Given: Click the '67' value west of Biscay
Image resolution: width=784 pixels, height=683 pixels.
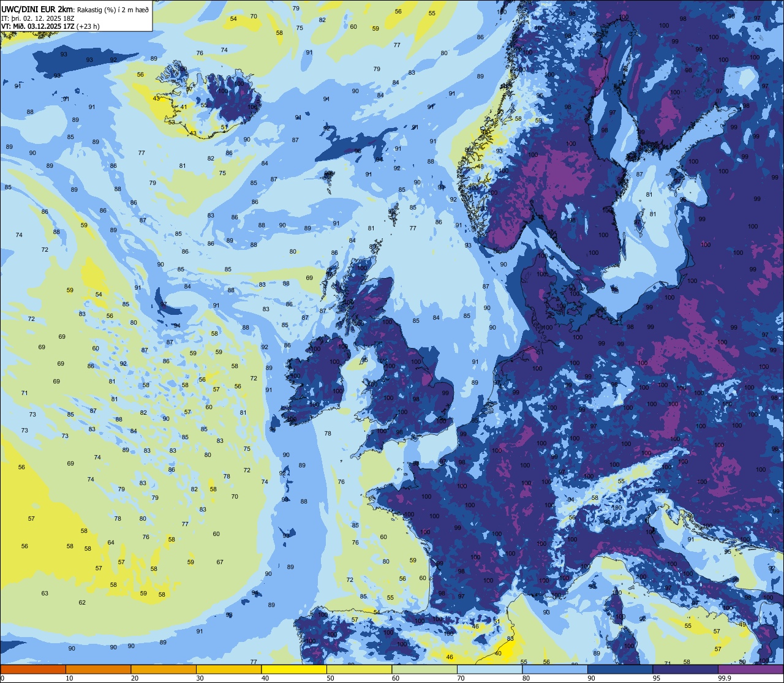Looking at the screenshot, I should coord(220,562).
